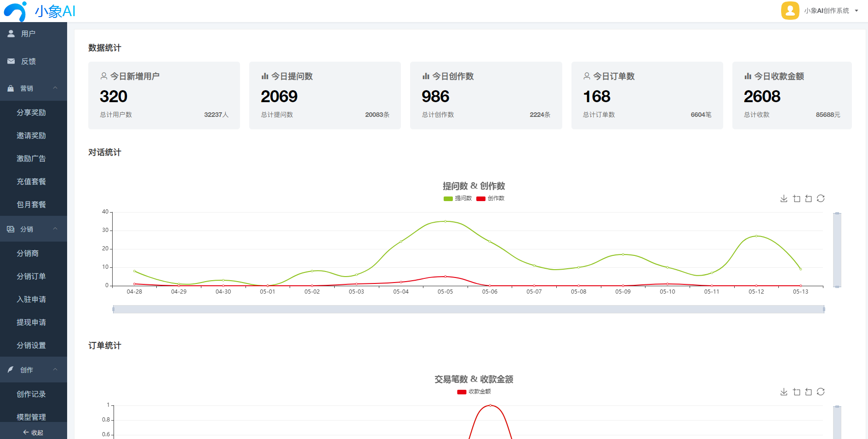Click the user icon on 今日新增用户 card
This screenshot has height=439, width=868.
tap(104, 76)
